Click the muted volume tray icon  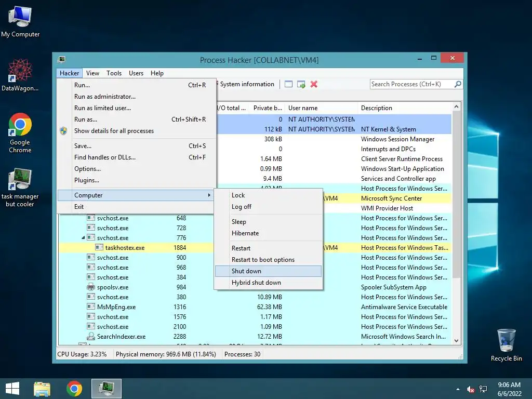[x=470, y=389]
